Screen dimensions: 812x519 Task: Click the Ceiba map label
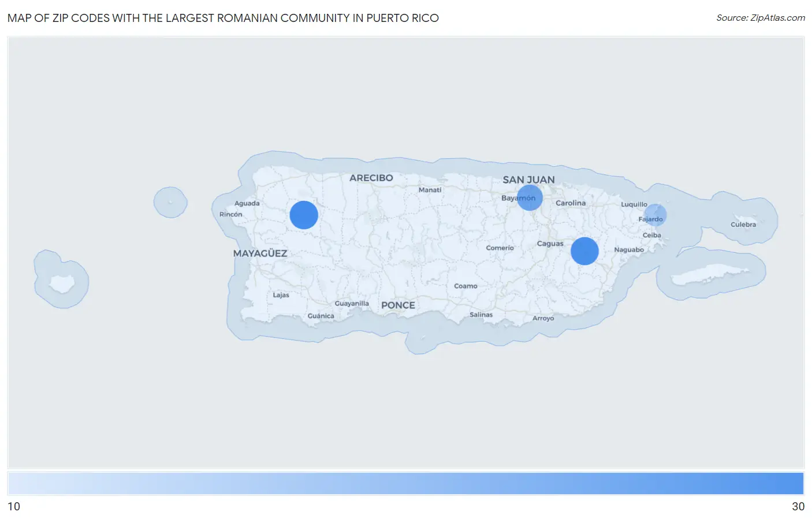pyautogui.click(x=652, y=235)
